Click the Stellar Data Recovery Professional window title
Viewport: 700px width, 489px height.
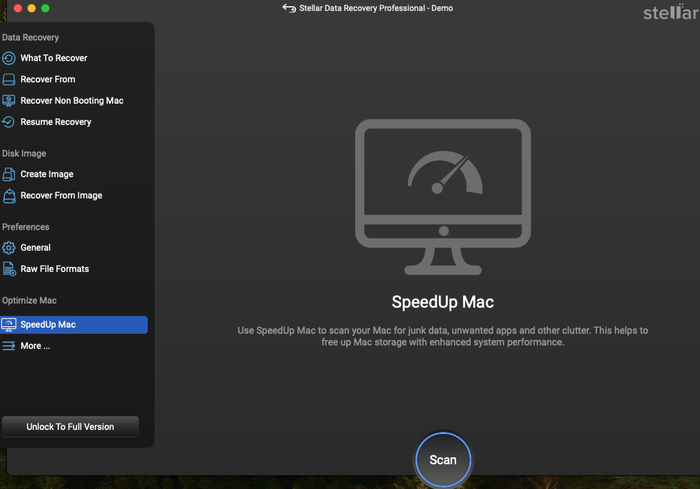coord(376,8)
